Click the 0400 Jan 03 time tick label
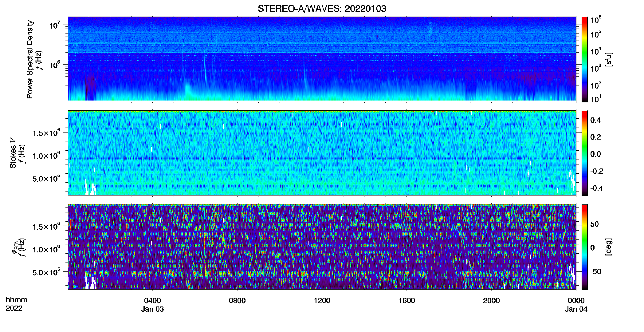Image resolution: width=644 pixels, height=332 pixels. [x=152, y=305]
